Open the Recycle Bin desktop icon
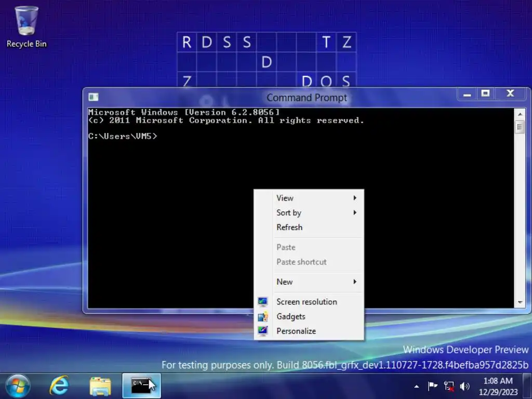Screen dimensions: 532x399 (26, 27)
